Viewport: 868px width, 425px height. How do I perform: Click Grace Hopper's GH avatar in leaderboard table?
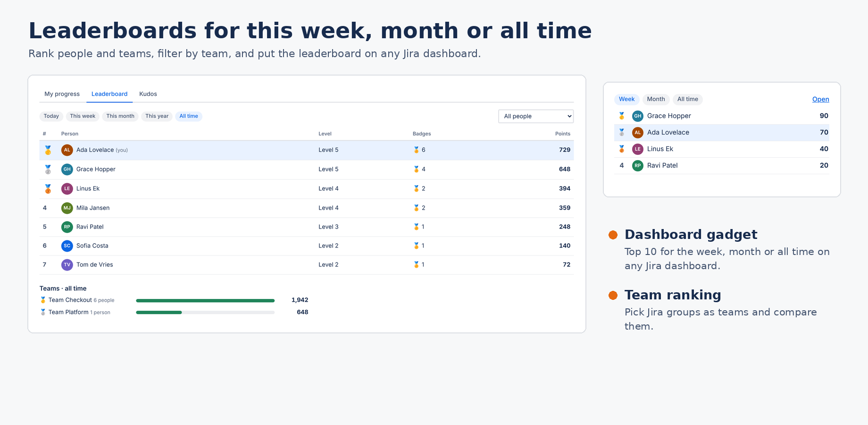click(67, 170)
